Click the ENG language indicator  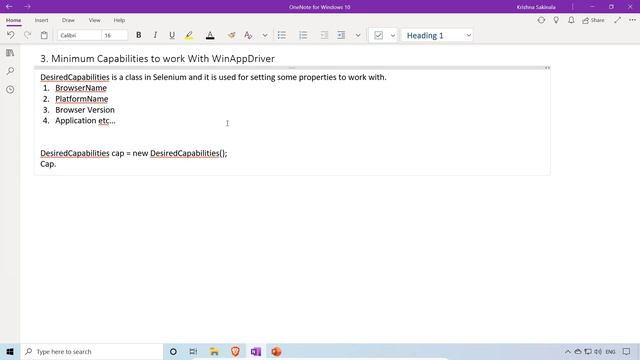tap(610, 352)
